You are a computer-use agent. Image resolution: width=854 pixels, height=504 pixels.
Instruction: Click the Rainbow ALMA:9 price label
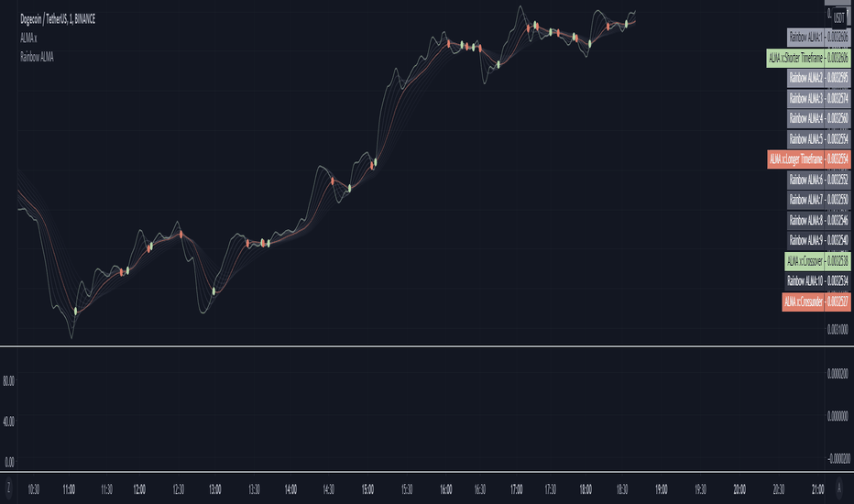coord(818,240)
